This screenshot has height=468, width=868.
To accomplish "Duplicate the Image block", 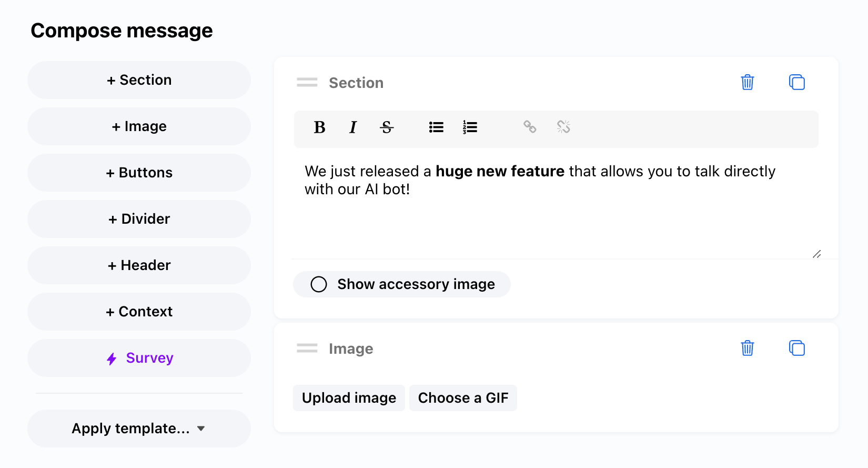I will pyautogui.click(x=797, y=348).
